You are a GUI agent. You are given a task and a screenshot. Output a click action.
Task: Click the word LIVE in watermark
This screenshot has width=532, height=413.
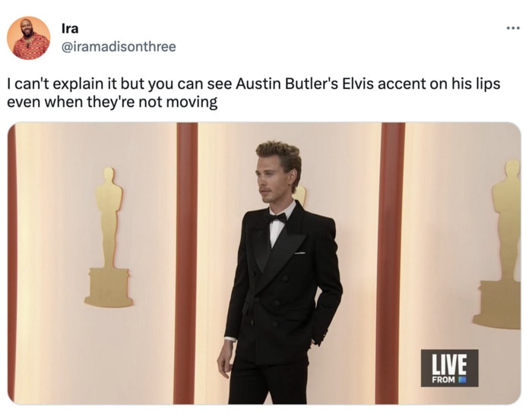pos(450,363)
